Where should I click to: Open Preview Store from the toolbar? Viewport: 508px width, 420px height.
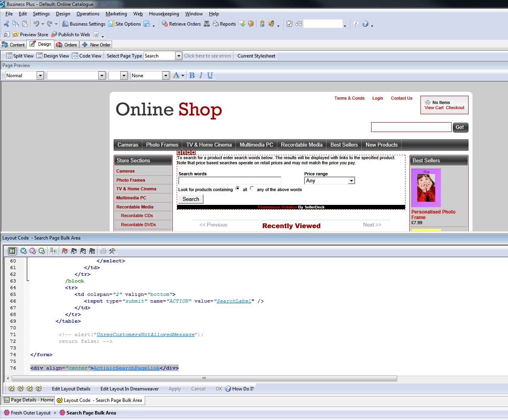click(16, 35)
